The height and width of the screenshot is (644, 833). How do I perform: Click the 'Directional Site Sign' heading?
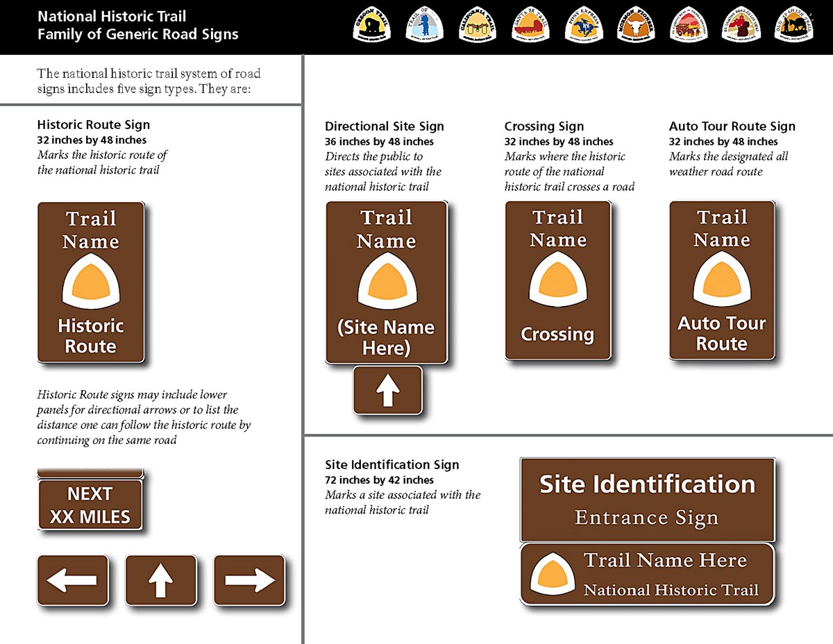coord(385,126)
